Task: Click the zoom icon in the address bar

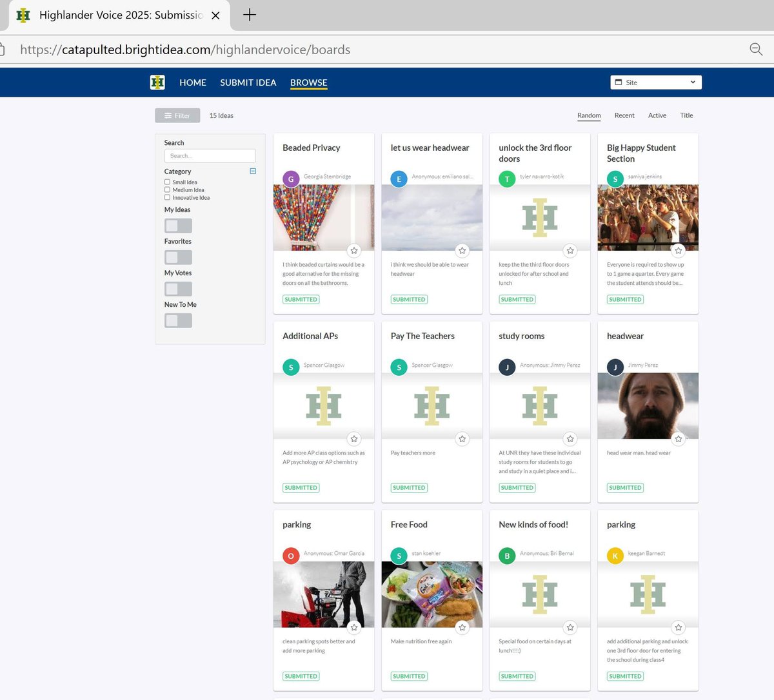Action: (755, 49)
